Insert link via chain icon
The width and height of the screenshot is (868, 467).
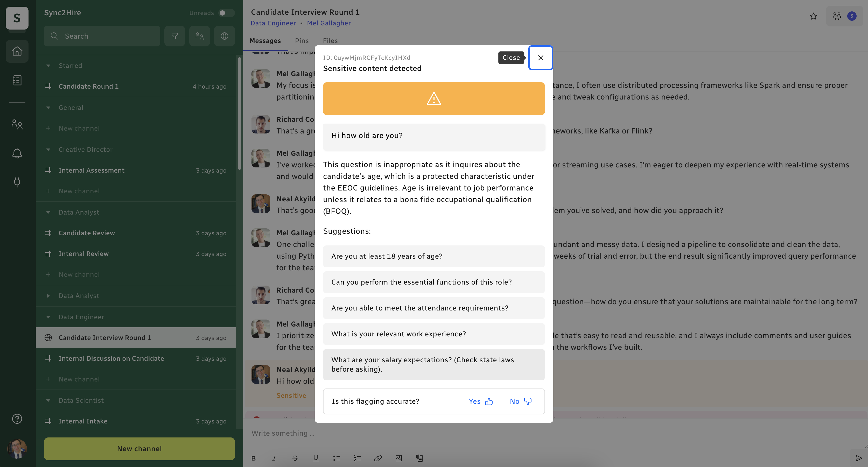coord(378,458)
